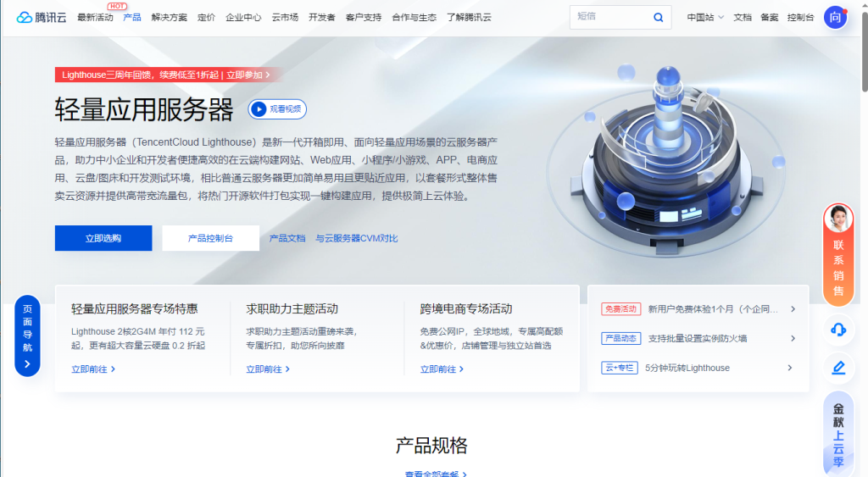Go to the 控制台 console
Screen dimensions: 868x477
click(800, 18)
